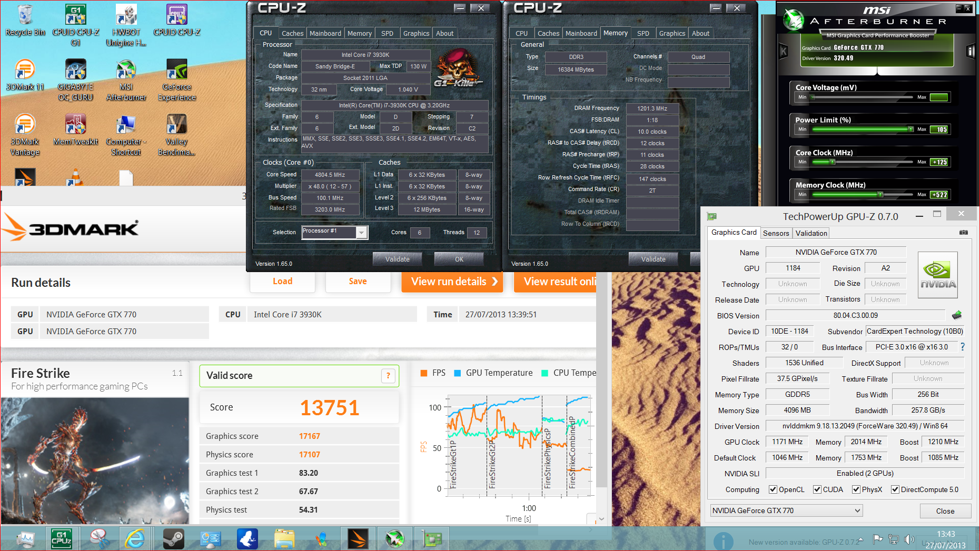Click Validate in the right CPU-Z window
This screenshot has width=980, height=551.
654,259
